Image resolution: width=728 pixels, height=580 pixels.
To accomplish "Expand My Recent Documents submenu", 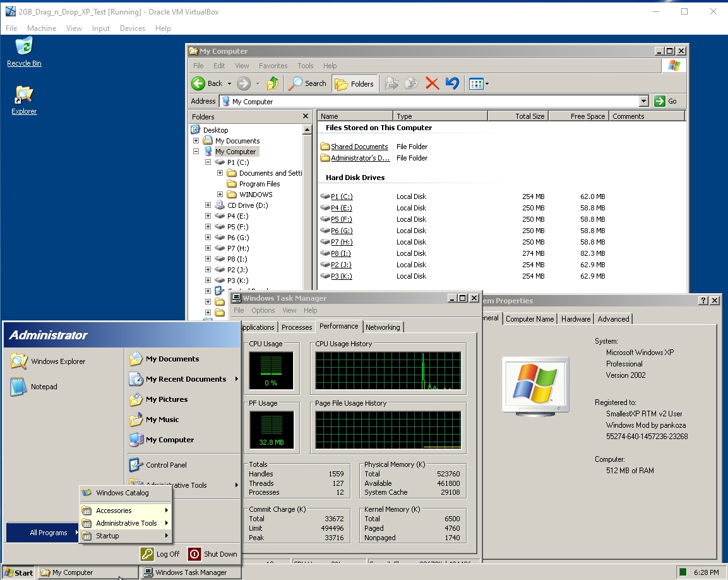I will (x=184, y=379).
